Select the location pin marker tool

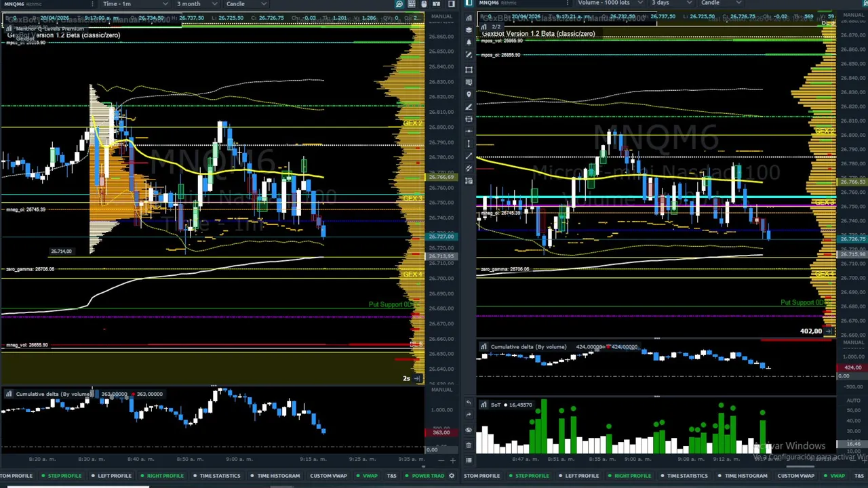point(469,94)
